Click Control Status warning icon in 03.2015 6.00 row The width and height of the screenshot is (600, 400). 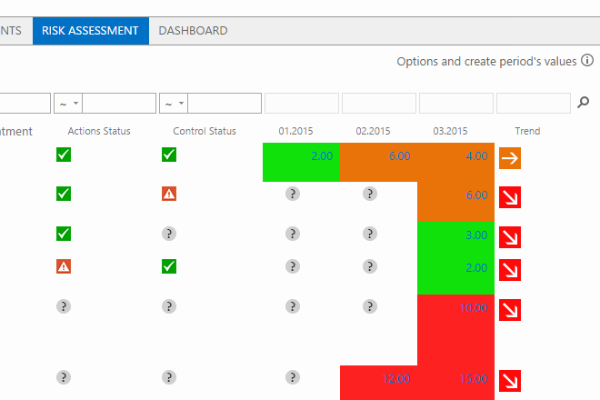tap(169, 194)
